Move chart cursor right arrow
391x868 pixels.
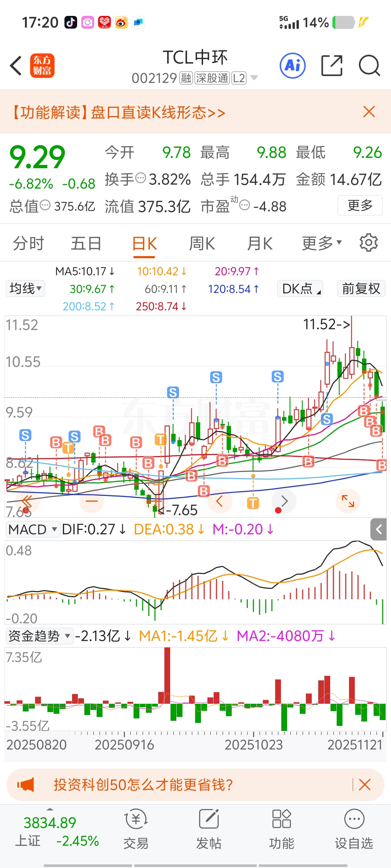284,501
